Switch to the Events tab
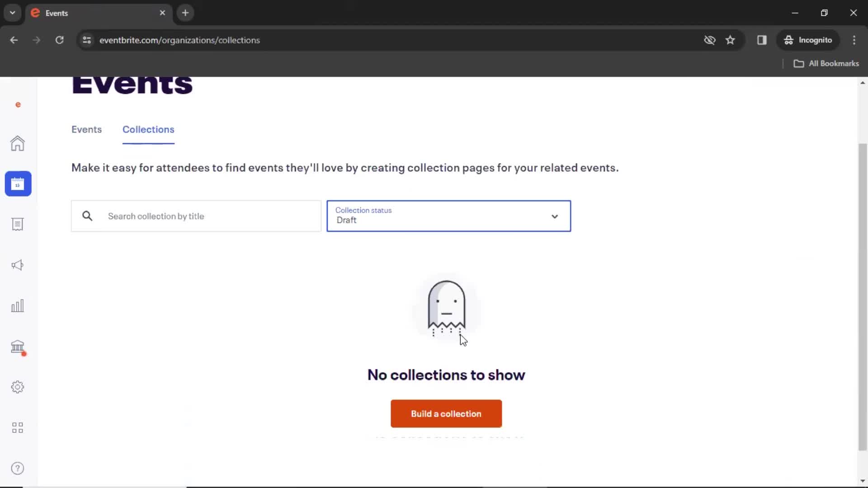This screenshot has width=868, height=488. click(x=86, y=129)
